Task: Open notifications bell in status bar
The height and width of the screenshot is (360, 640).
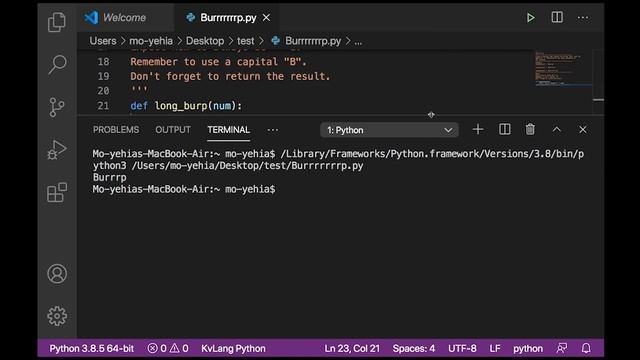Action: click(x=586, y=348)
